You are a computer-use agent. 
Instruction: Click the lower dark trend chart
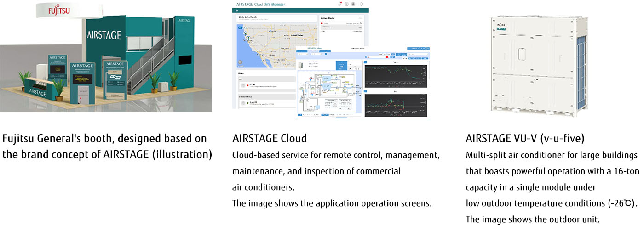[x=396, y=105]
